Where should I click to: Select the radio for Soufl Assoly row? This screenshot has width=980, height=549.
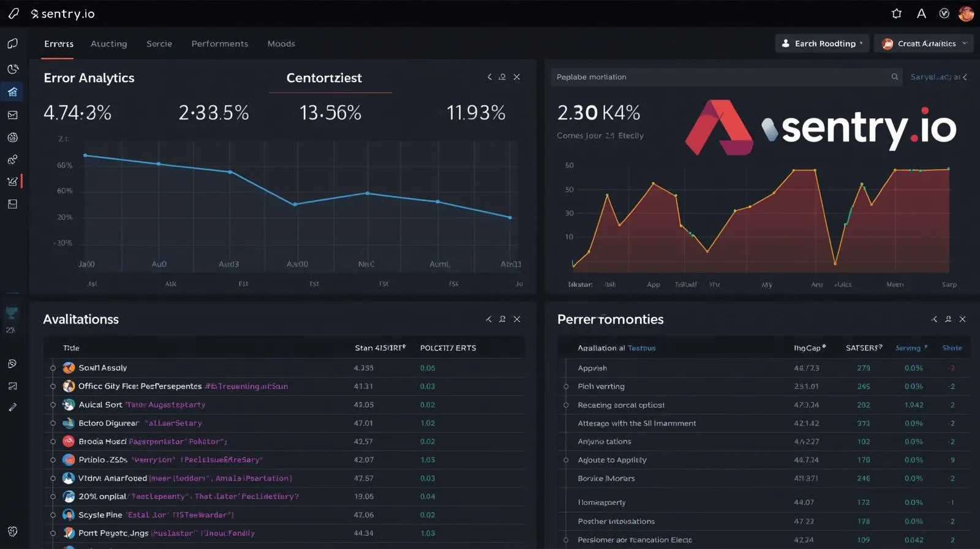53,368
